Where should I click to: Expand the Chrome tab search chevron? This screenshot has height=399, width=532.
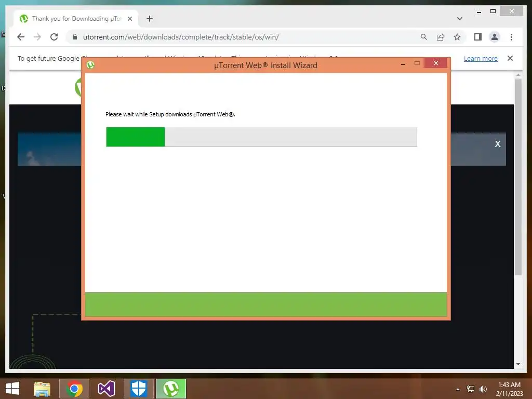pos(460,19)
